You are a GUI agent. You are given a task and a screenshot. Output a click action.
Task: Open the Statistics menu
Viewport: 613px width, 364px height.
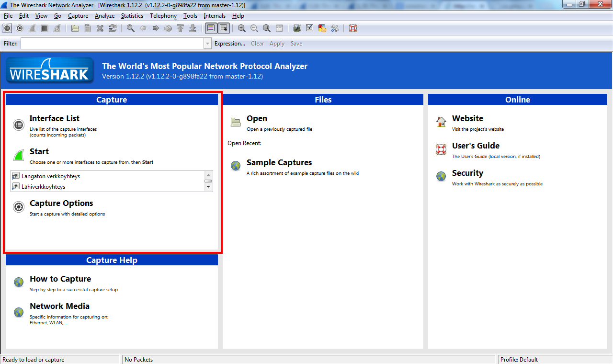point(132,16)
